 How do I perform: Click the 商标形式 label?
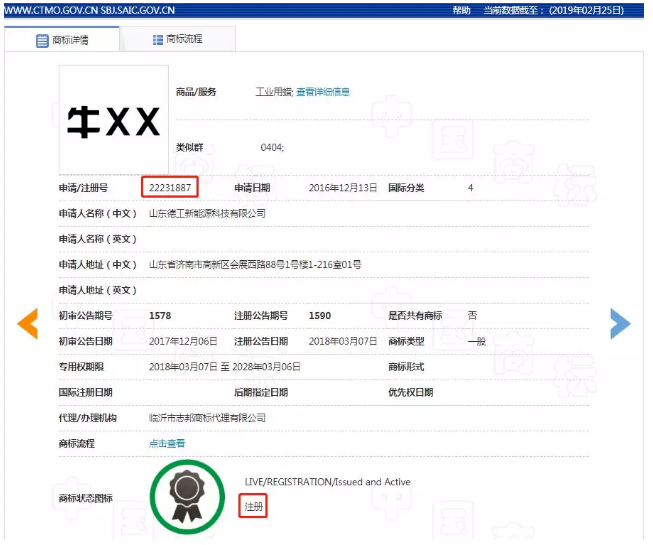pos(406,367)
